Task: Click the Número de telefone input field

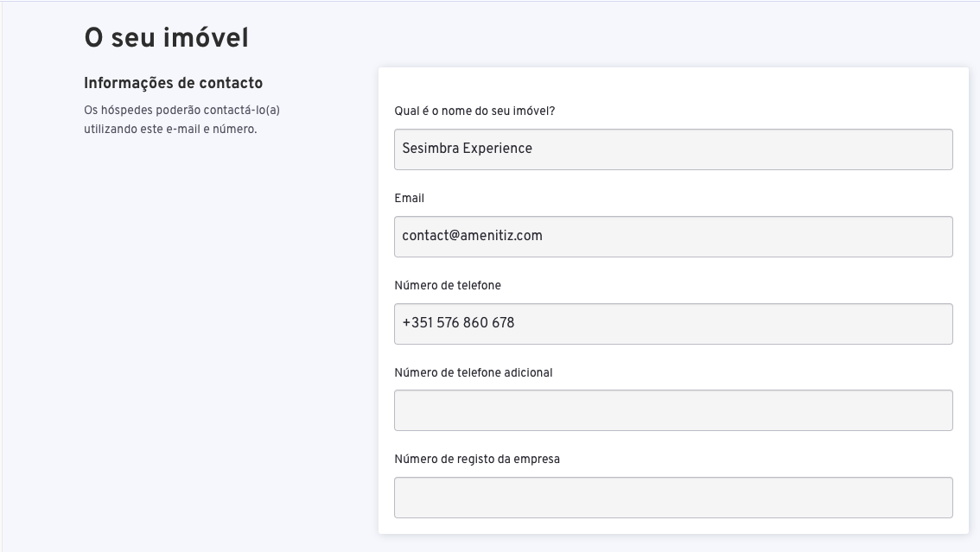Action: point(673,324)
